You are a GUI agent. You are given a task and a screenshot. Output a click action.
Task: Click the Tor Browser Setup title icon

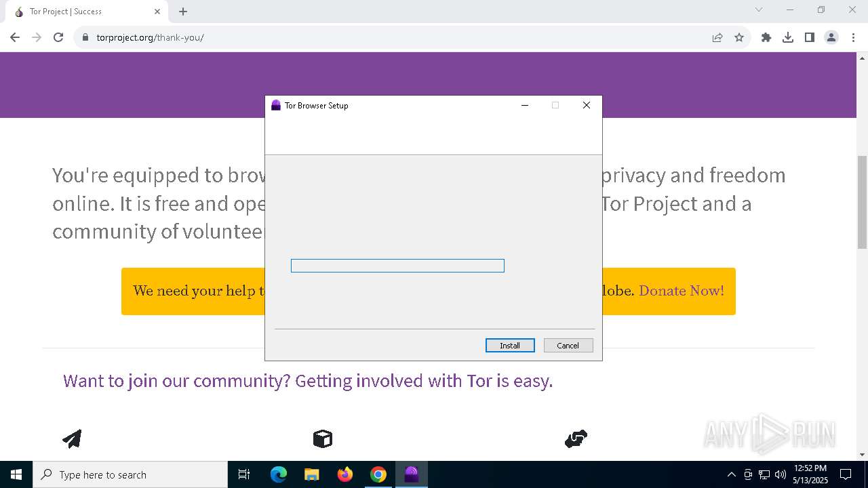[276, 105]
